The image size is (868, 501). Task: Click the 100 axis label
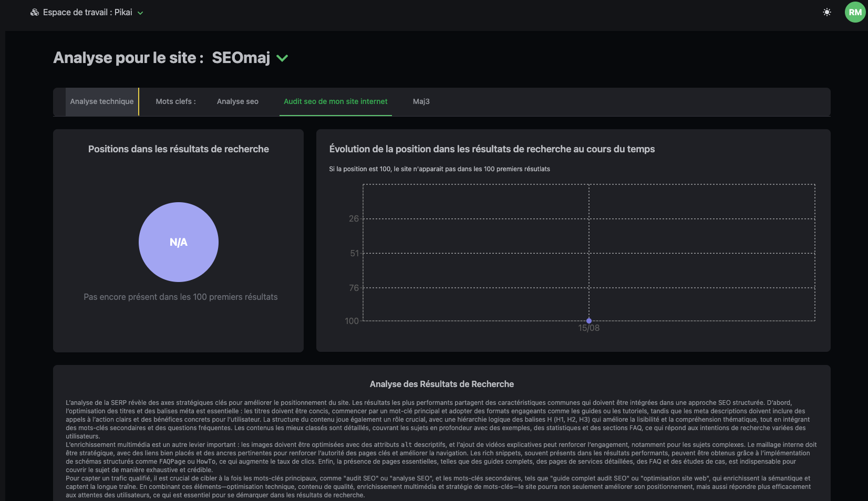pos(352,321)
